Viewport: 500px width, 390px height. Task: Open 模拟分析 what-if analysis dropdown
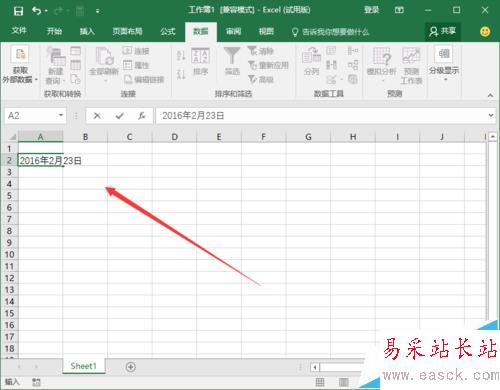pyautogui.click(x=381, y=65)
